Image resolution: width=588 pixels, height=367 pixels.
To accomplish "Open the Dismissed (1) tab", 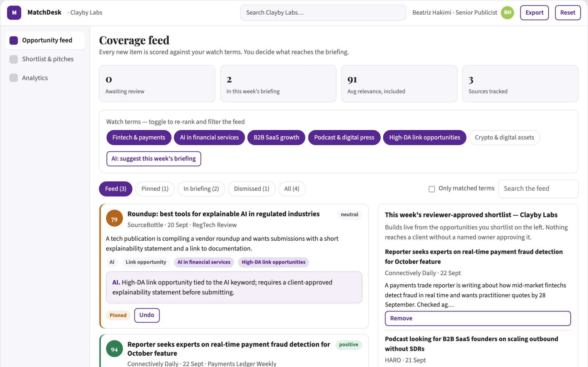I will (x=252, y=189).
